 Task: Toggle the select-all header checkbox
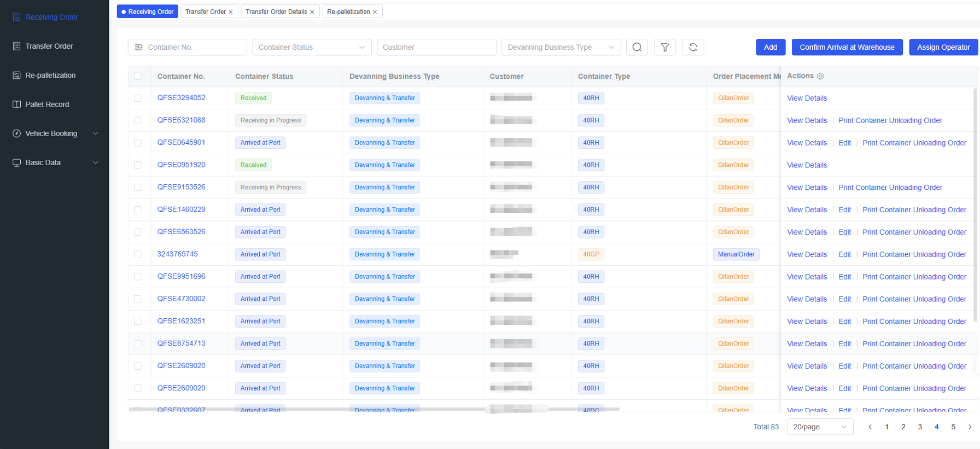tap(138, 76)
